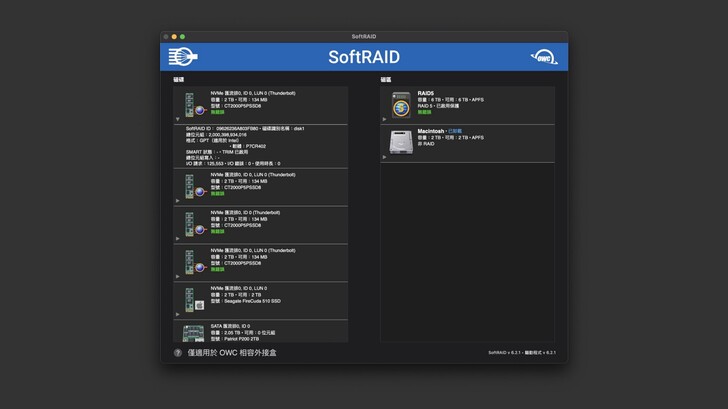Viewport: 728px width, 409px height.
Task: Click the "Seagate FireCuda 510 SSD" model text
Action: tap(253, 301)
